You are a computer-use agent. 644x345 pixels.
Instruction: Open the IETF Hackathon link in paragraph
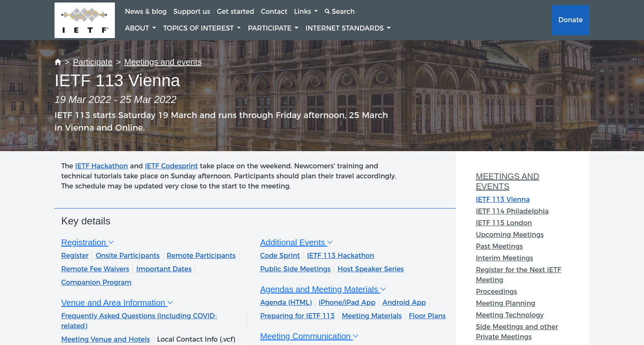point(101,166)
